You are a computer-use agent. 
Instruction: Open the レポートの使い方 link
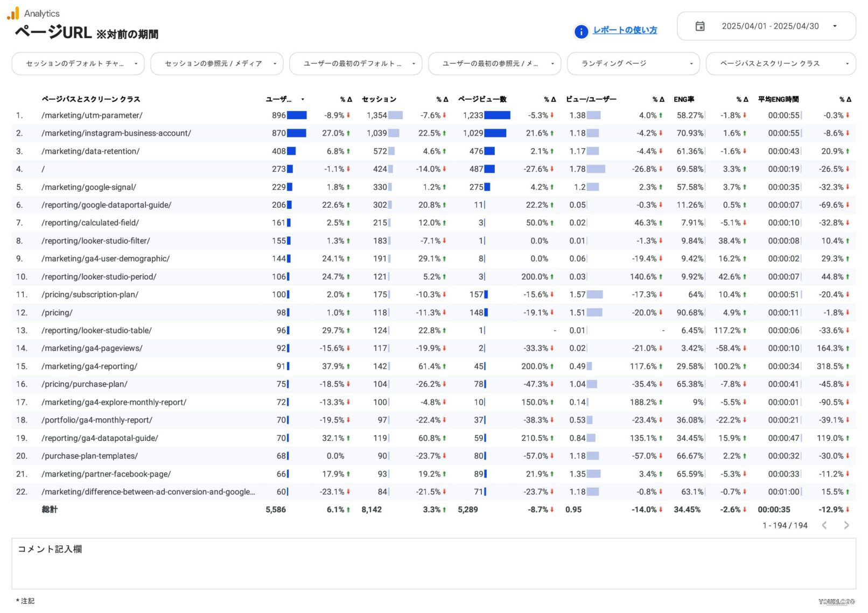625,30
